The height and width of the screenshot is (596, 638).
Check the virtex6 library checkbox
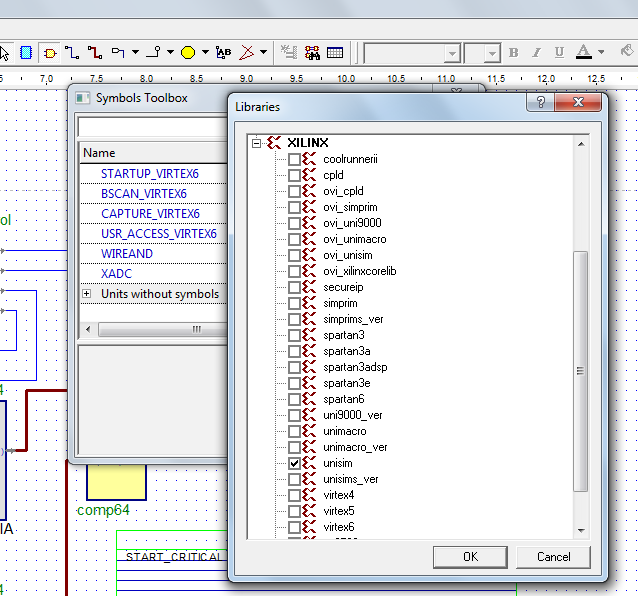(294, 527)
